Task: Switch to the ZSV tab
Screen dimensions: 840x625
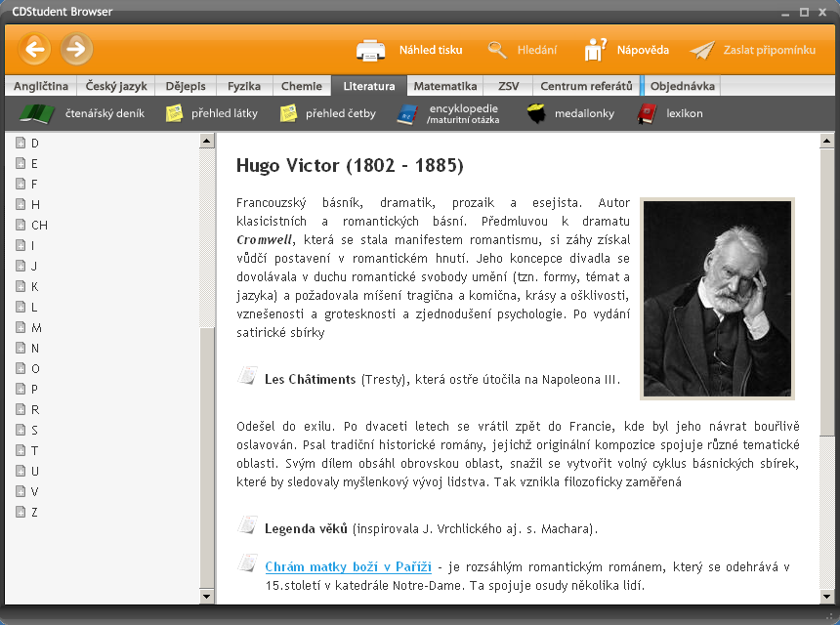Action: pos(508,86)
